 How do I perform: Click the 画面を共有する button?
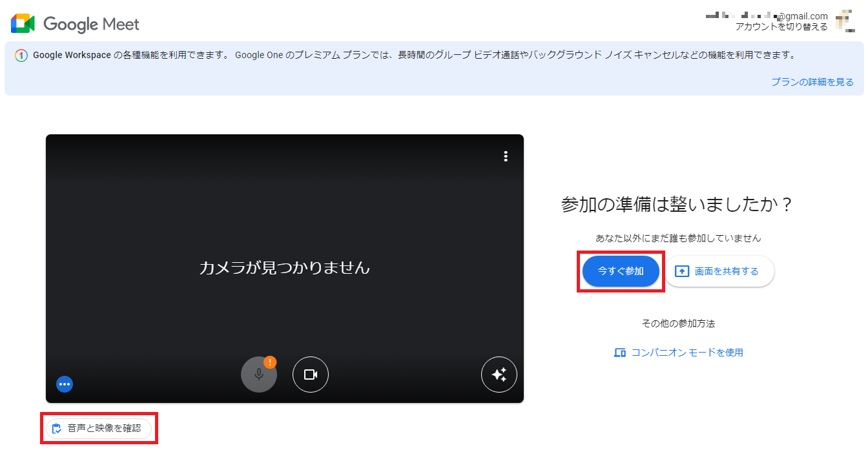tap(719, 271)
